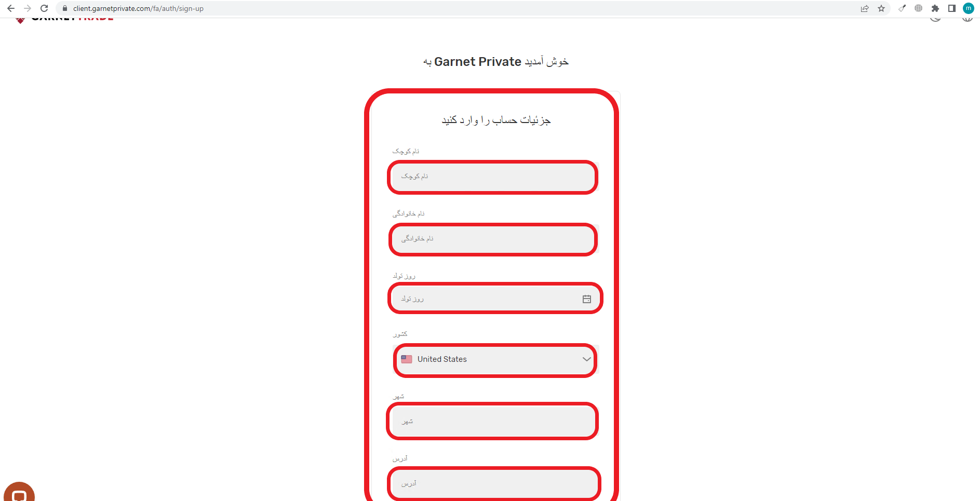The height and width of the screenshot is (501, 980).
Task: Go back to the previous page
Action: pyautogui.click(x=11, y=8)
